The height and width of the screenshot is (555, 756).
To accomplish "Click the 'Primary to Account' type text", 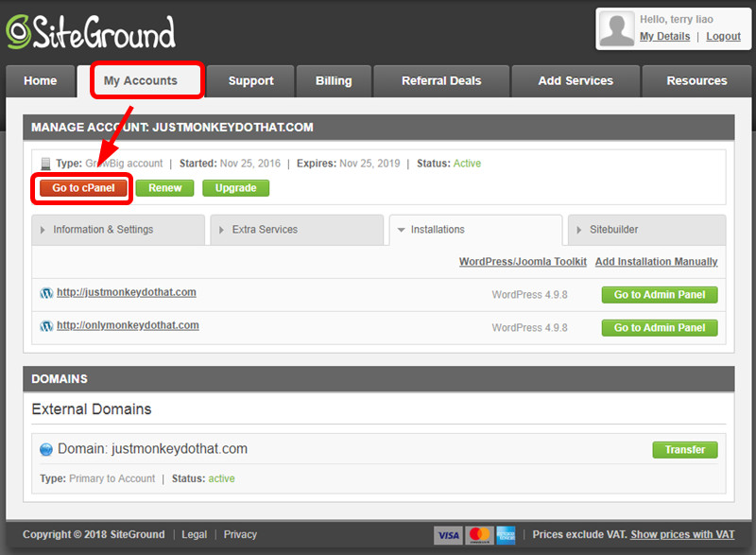I will [x=112, y=478].
